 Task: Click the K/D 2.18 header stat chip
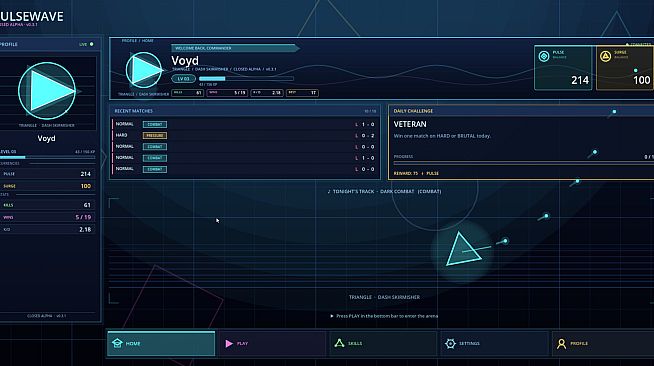click(x=267, y=93)
